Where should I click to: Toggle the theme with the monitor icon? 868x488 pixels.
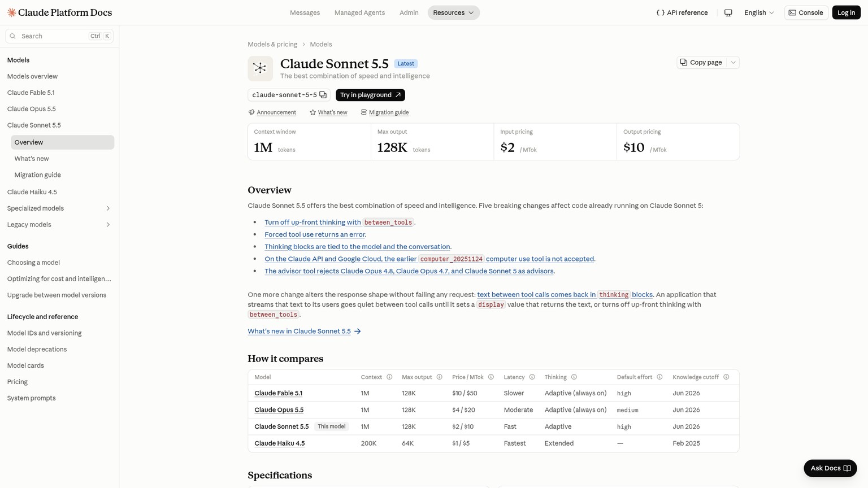(x=728, y=12)
